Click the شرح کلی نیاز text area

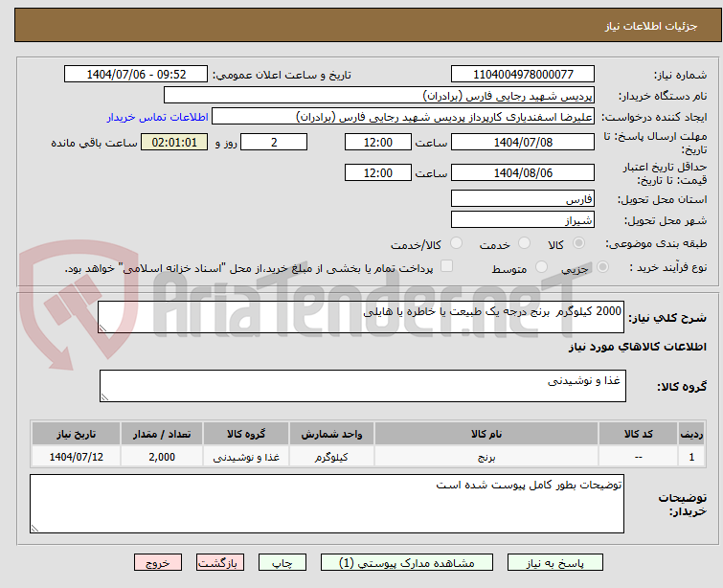coord(361,317)
